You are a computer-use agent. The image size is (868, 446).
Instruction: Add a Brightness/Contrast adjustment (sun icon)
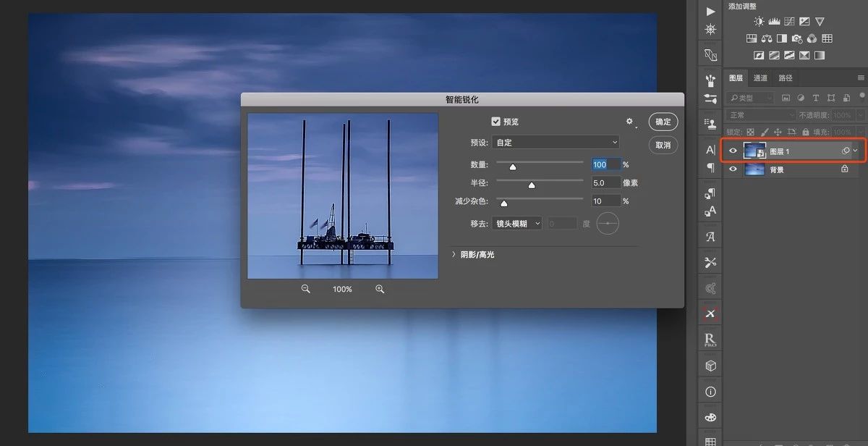[x=759, y=22]
